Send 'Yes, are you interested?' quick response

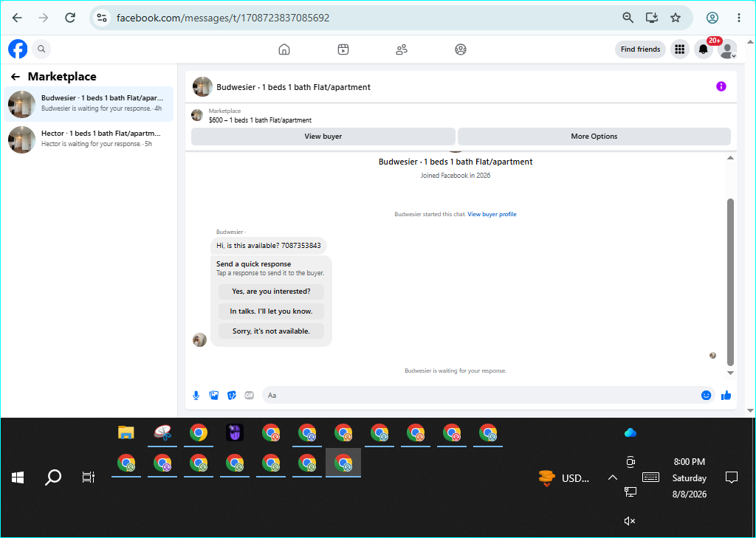(271, 292)
